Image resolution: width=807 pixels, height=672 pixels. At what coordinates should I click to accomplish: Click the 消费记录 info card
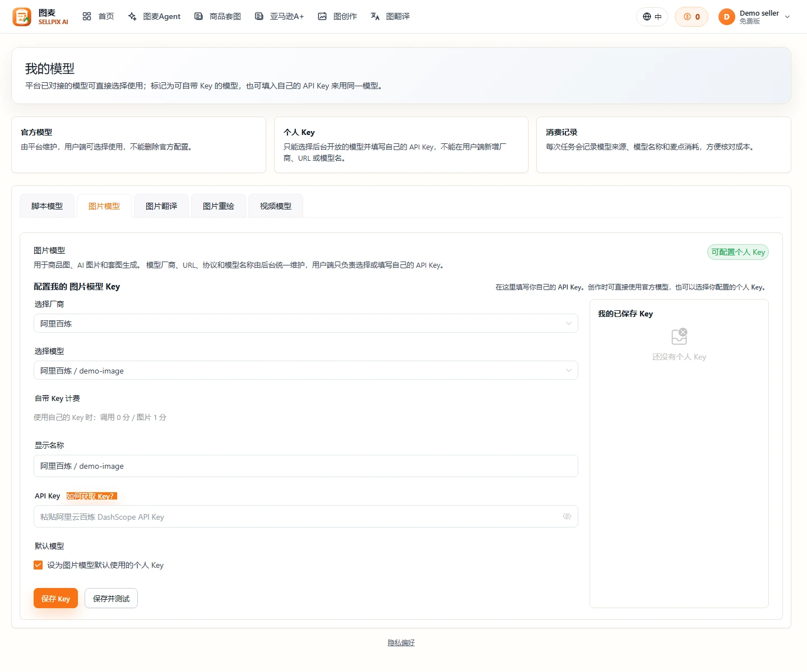pos(664,144)
